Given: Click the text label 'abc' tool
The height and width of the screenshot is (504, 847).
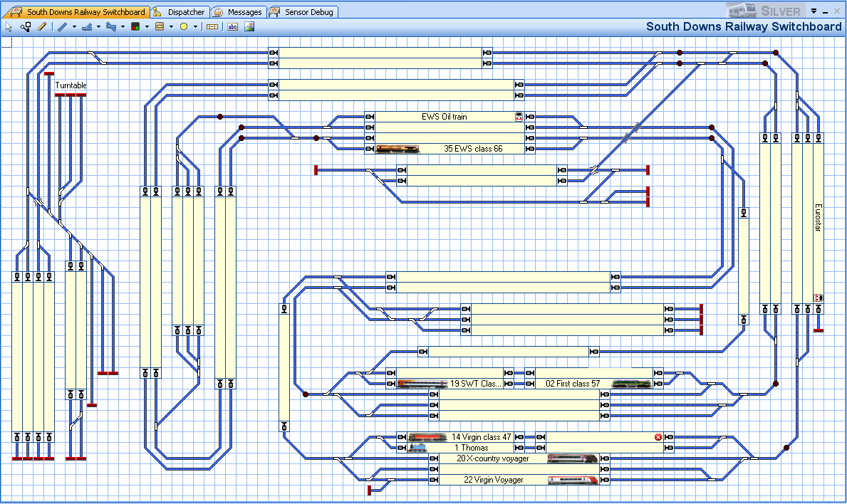Looking at the screenshot, I should [x=232, y=27].
